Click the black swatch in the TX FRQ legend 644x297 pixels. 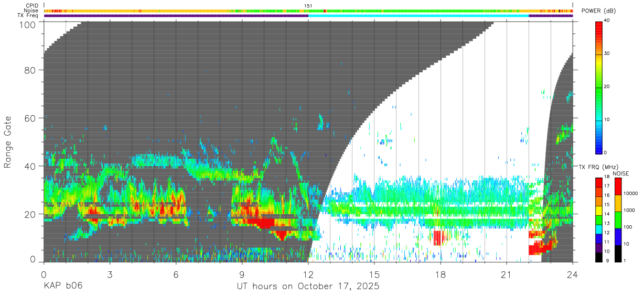point(599,256)
